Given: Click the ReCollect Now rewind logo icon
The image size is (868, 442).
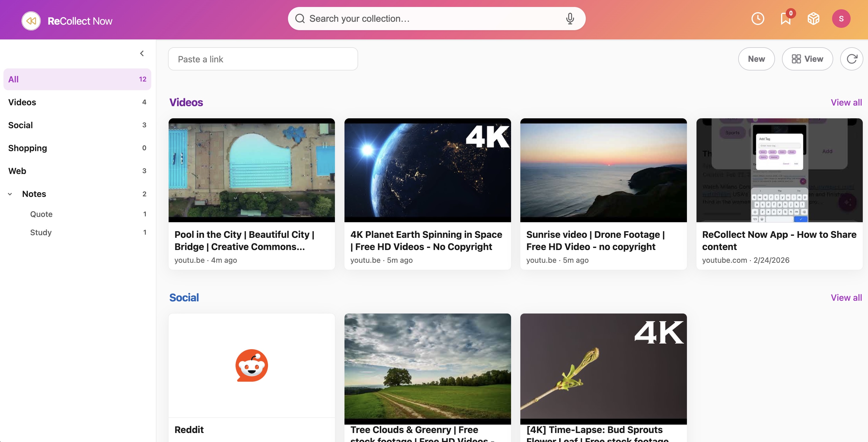Looking at the screenshot, I should pyautogui.click(x=31, y=21).
